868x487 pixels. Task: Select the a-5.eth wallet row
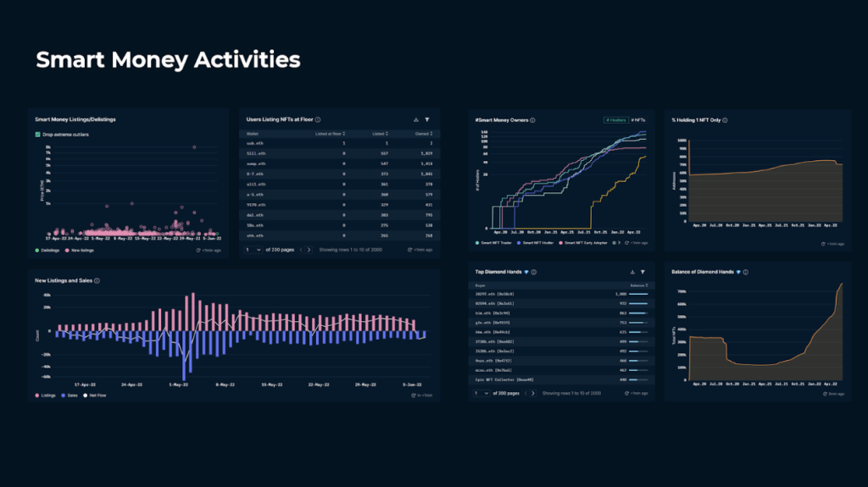coord(339,194)
